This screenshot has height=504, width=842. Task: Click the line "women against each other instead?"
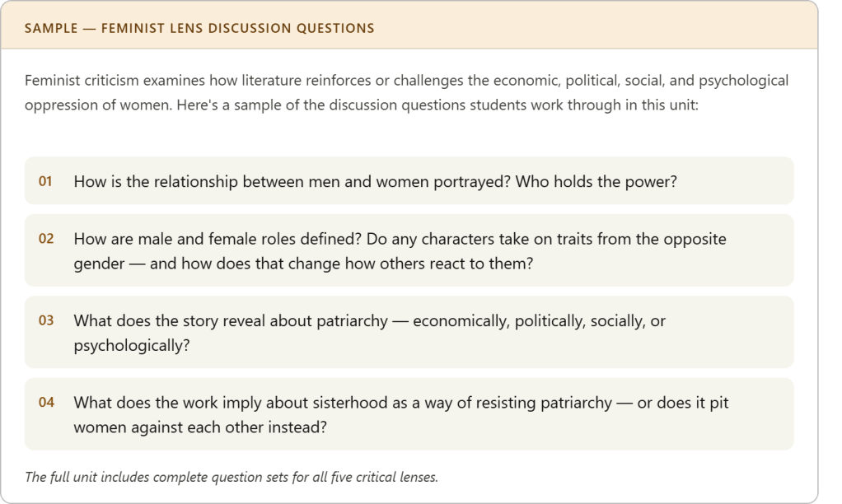[200, 427]
